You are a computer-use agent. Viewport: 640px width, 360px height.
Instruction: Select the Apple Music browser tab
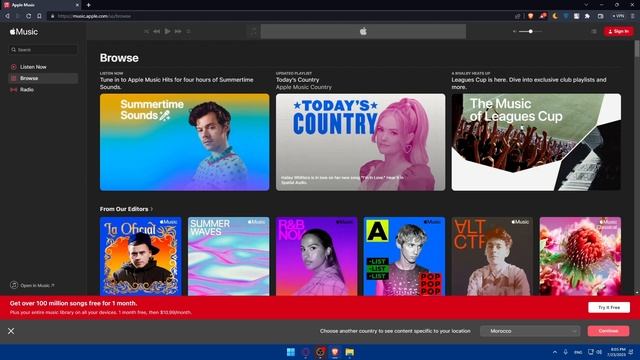click(41, 5)
